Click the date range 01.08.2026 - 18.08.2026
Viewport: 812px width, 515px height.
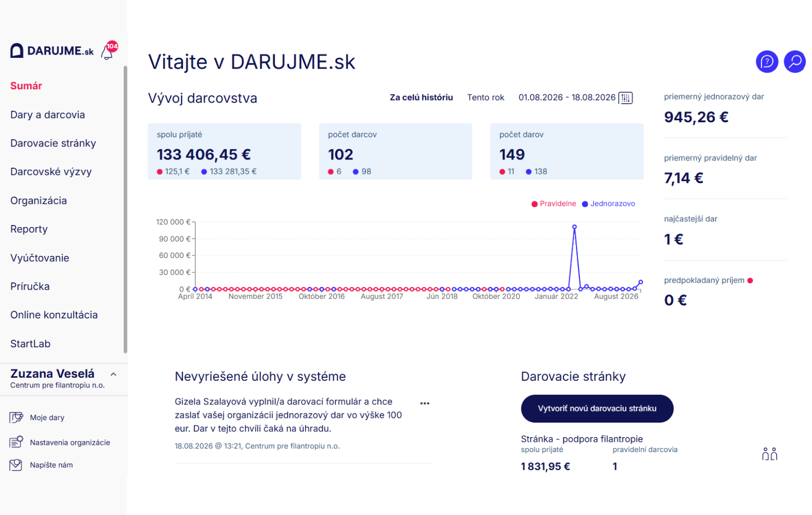(x=567, y=98)
